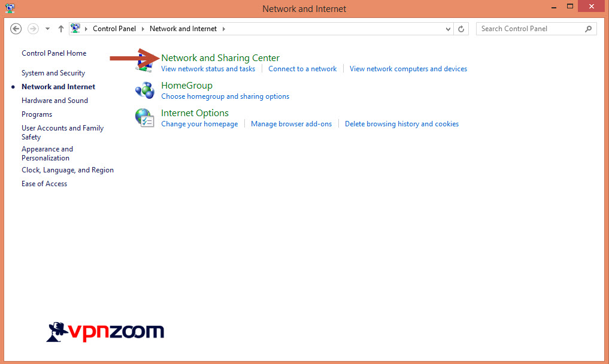This screenshot has height=364, width=609.
Task: Click the window system menu icon in title bar
Action: click(x=10, y=8)
